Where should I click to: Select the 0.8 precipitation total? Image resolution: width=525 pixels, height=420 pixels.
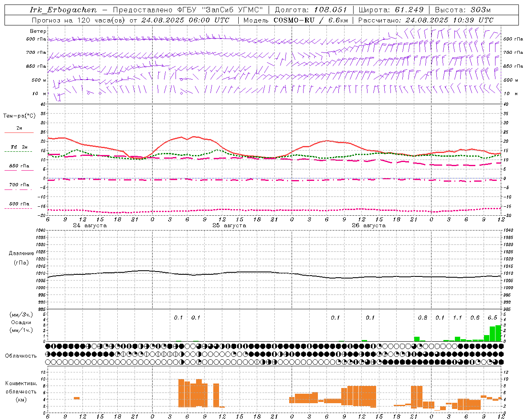(x=422, y=317)
